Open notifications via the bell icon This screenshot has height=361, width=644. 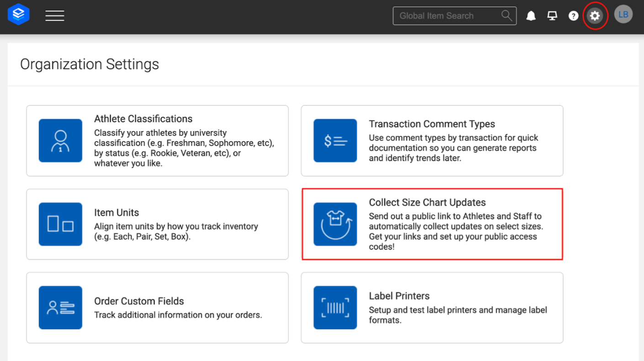[x=531, y=16]
